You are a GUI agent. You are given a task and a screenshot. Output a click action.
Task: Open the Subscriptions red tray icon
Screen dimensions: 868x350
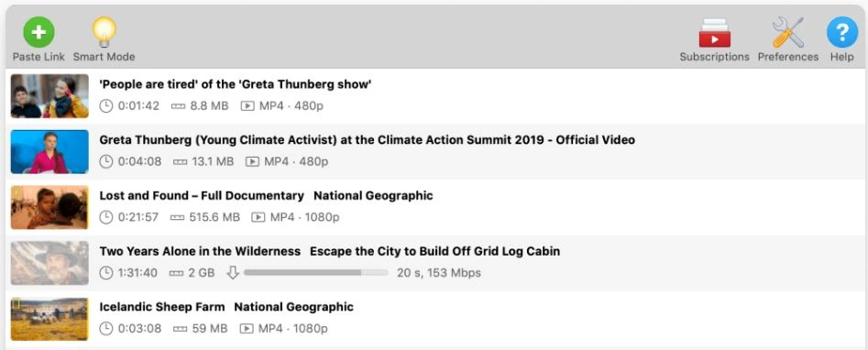[714, 33]
